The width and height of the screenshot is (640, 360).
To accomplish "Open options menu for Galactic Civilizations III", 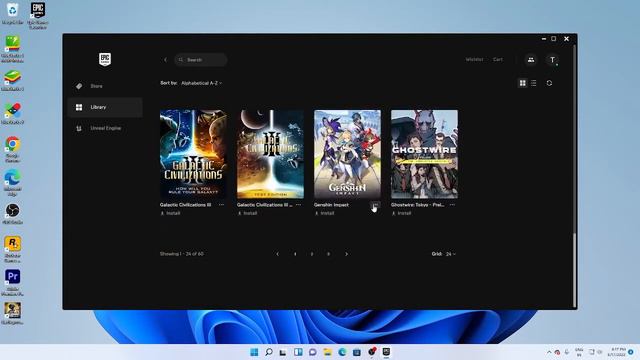I will click(221, 205).
